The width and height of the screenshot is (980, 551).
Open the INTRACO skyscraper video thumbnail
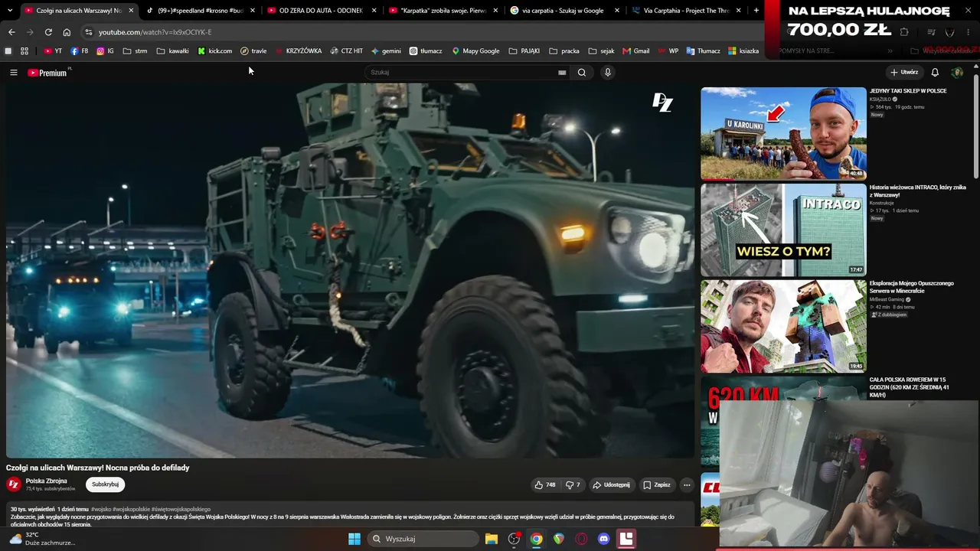point(783,230)
